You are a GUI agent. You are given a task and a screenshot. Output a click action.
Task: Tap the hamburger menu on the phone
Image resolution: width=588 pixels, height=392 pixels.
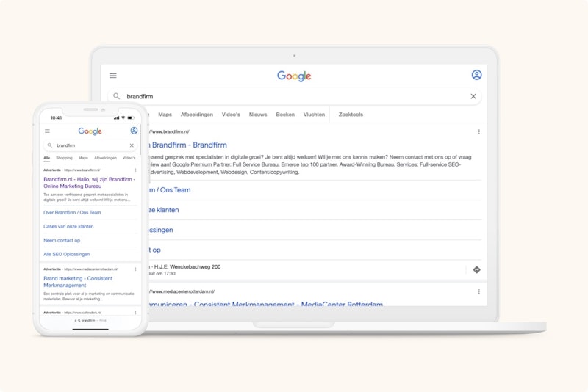pyautogui.click(x=48, y=131)
